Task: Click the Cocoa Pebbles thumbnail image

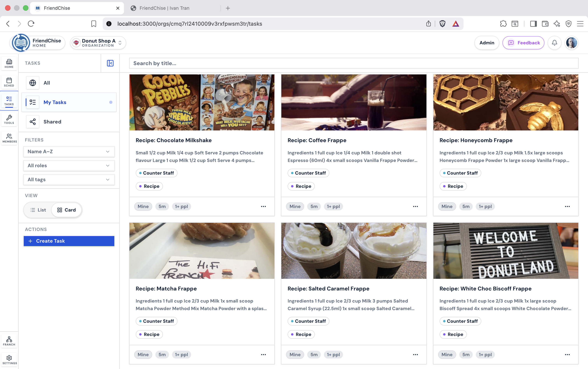Action: (x=202, y=102)
